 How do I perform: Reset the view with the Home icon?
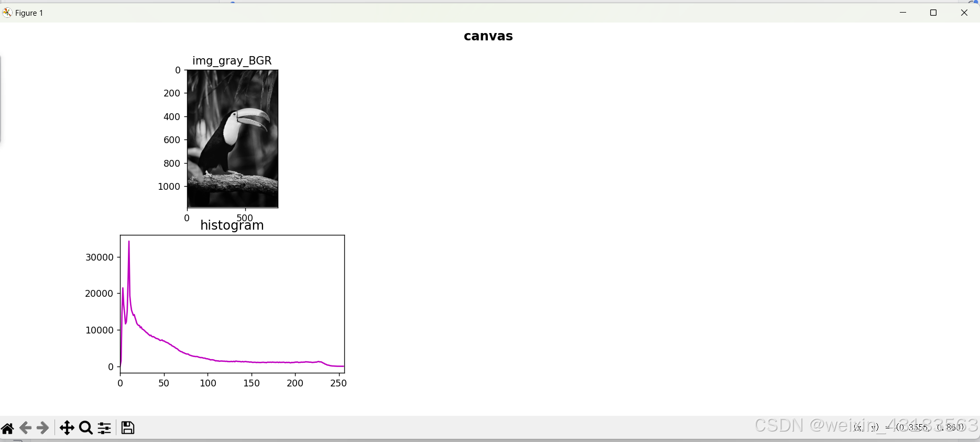click(7, 428)
